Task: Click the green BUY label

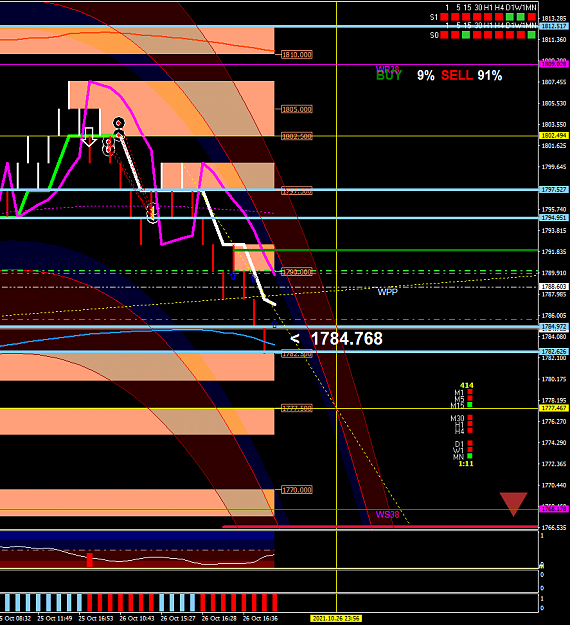Action: [389, 76]
